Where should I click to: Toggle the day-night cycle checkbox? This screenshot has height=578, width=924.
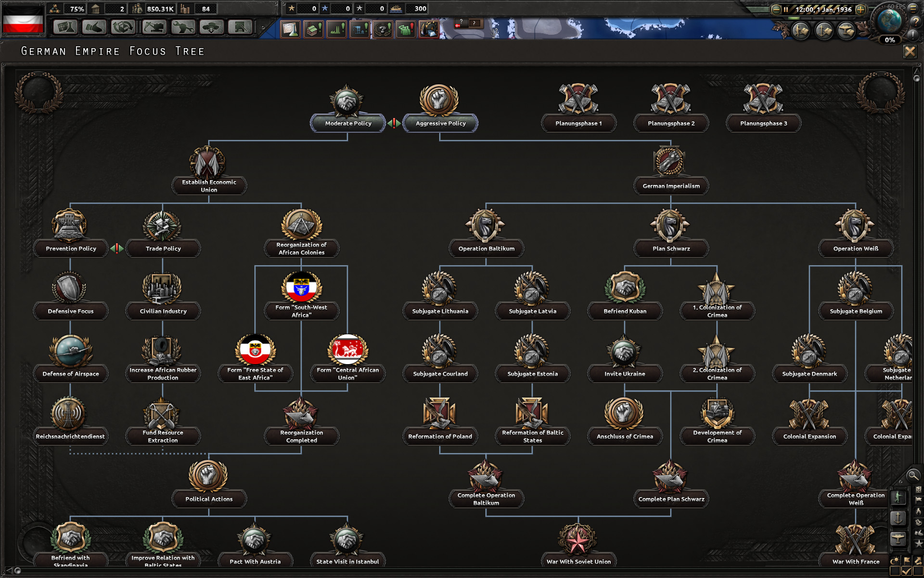tap(895, 572)
